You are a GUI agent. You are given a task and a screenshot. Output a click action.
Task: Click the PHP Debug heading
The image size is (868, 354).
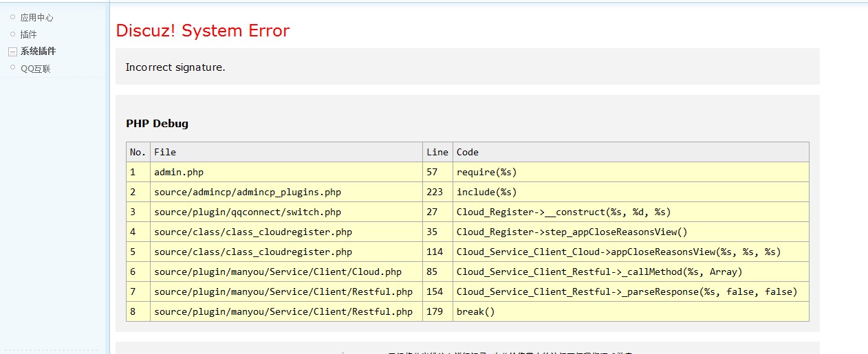[x=157, y=124]
